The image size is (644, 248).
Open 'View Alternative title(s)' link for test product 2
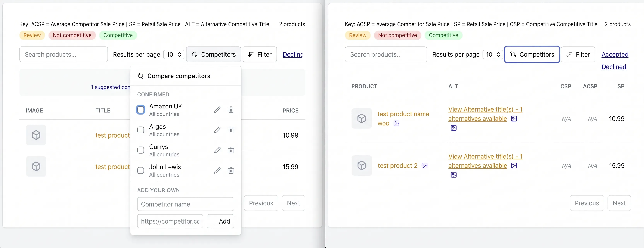point(485,161)
